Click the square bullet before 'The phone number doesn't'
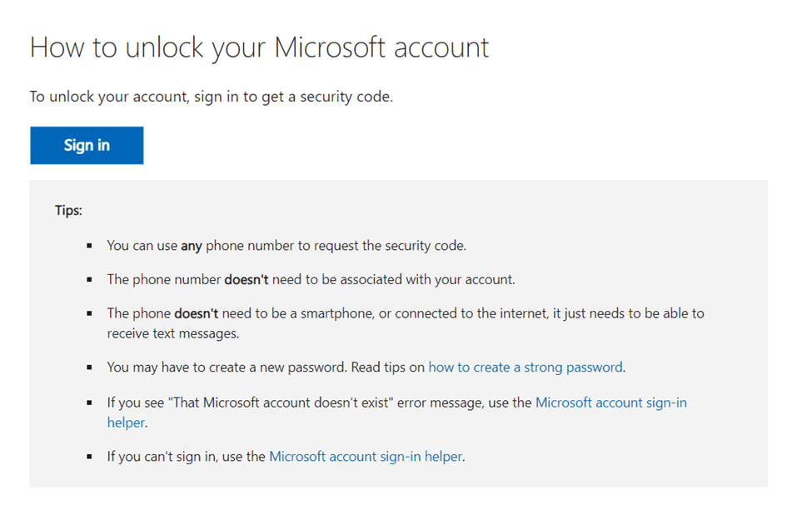This screenshot has width=812, height=515. (x=90, y=280)
